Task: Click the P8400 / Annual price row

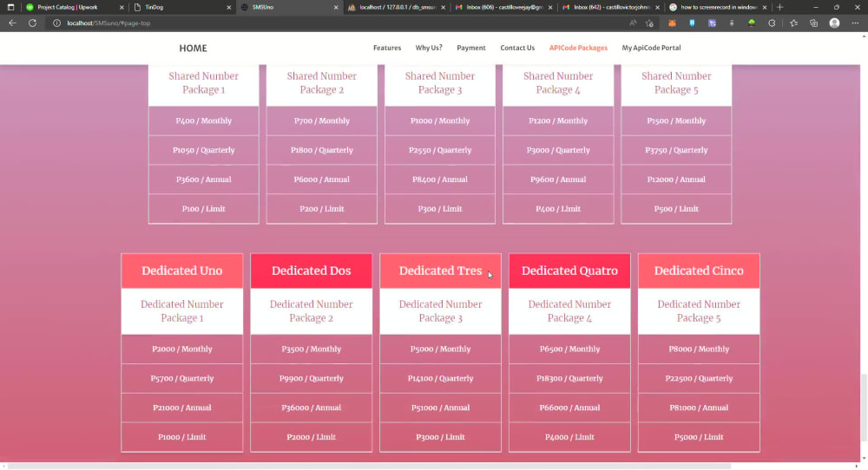Action: pos(440,180)
